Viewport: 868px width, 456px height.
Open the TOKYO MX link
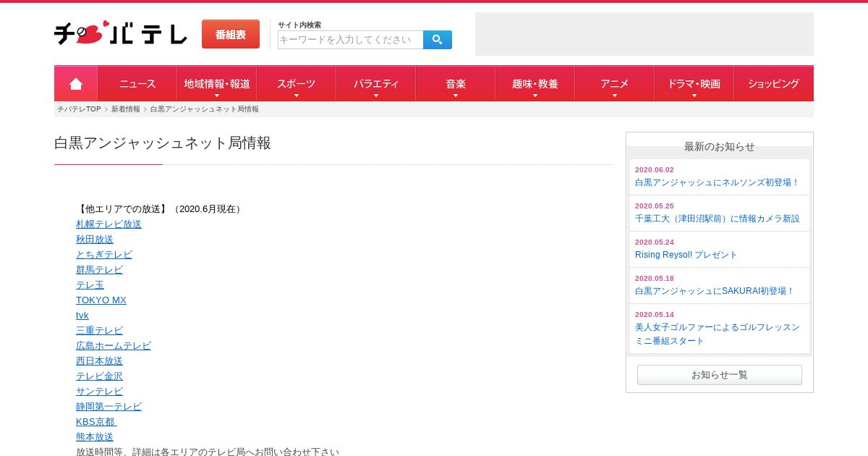[x=101, y=300]
